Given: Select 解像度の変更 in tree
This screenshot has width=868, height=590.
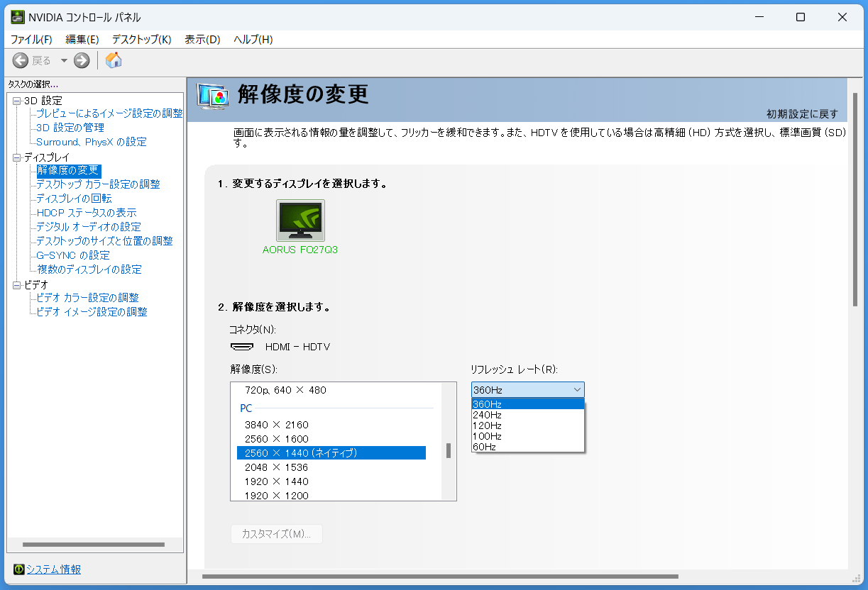Looking at the screenshot, I should (x=68, y=170).
